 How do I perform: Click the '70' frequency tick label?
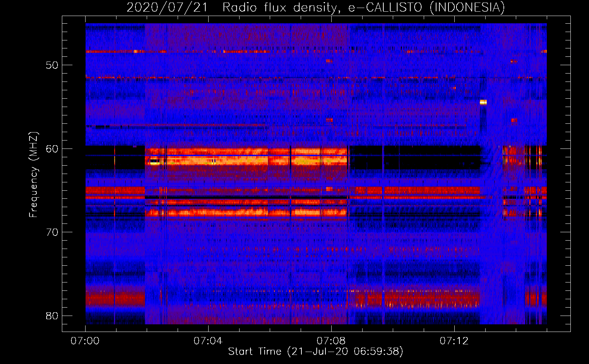(52, 232)
